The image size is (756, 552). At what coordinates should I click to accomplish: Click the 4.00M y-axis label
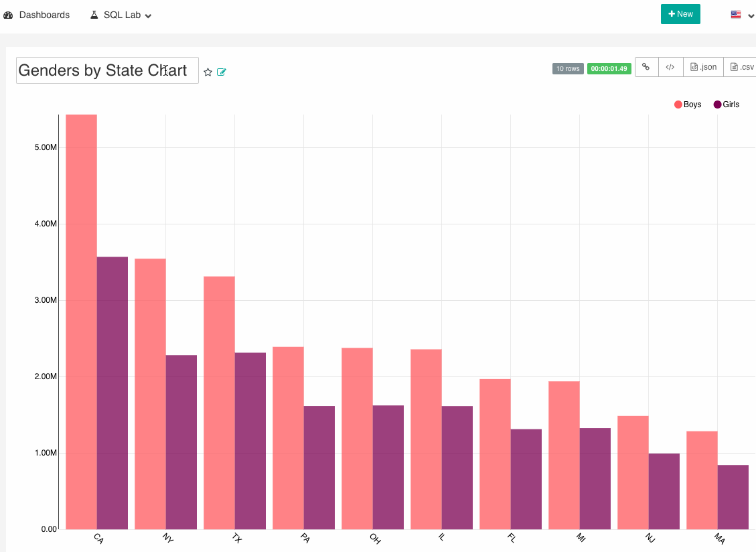click(46, 223)
